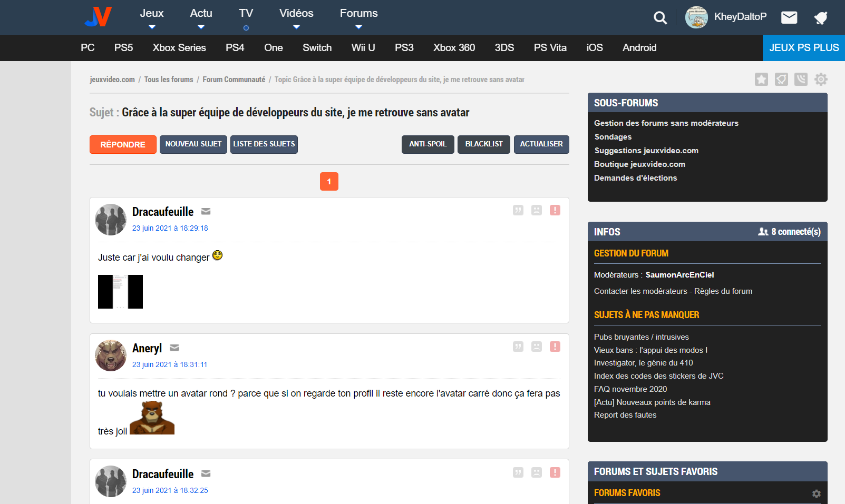Image resolution: width=845 pixels, height=504 pixels.
Task: Blacklist first post's author via sad face icon
Action: click(536, 211)
